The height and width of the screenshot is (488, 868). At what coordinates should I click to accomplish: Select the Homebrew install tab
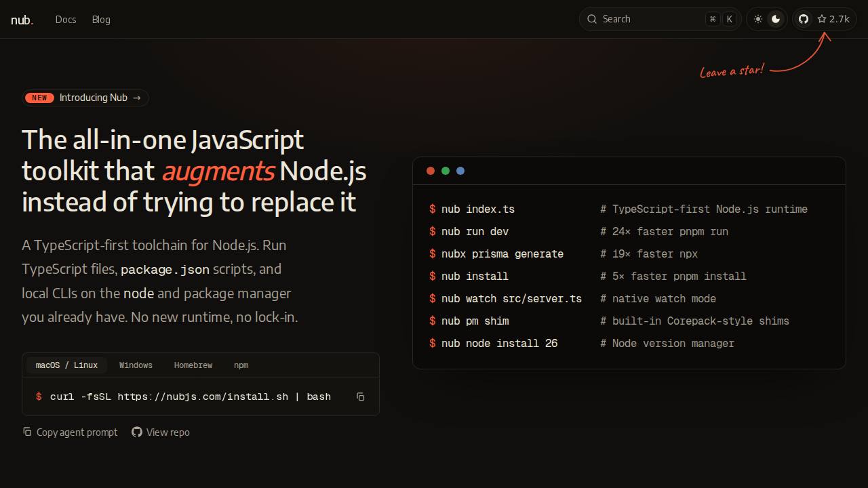pos(193,365)
